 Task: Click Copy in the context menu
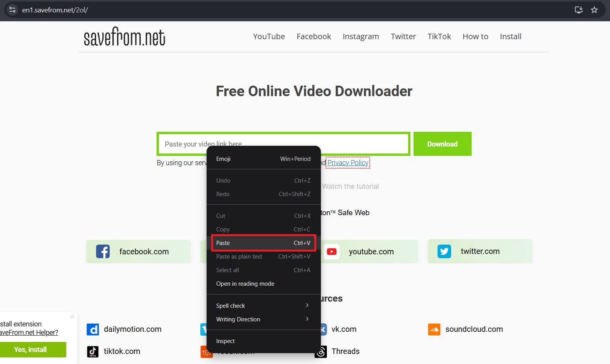(264, 229)
